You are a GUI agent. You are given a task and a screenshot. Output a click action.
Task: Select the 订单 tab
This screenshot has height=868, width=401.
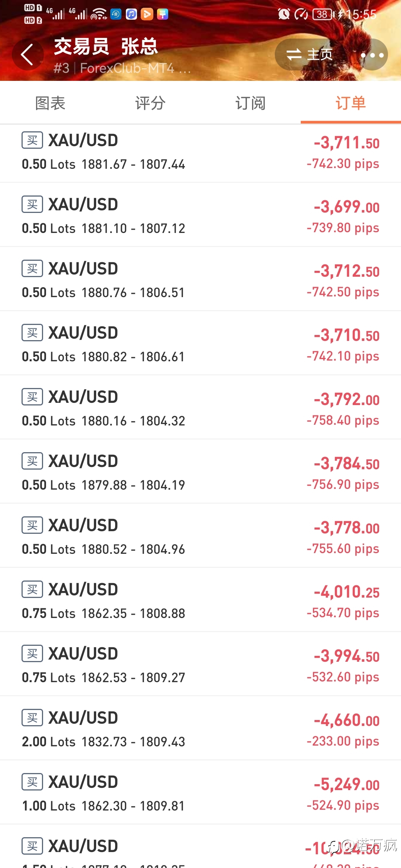pos(351,103)
